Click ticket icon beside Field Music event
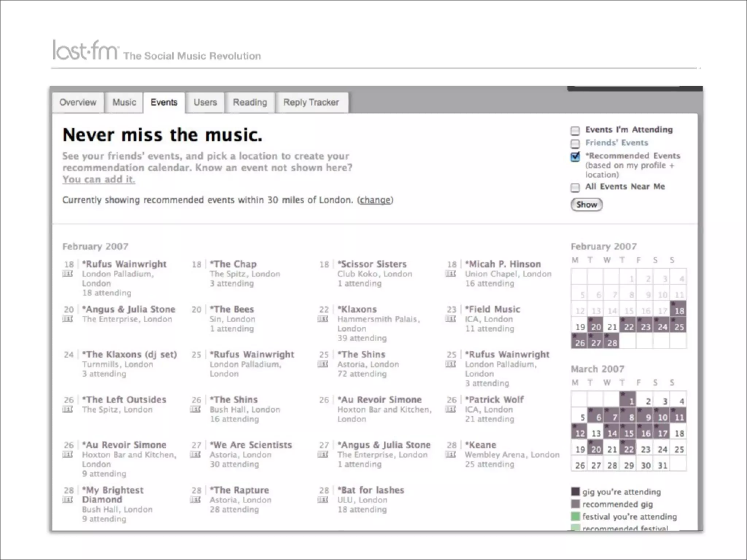Screen dimensions: 747x560 [451, 319]
